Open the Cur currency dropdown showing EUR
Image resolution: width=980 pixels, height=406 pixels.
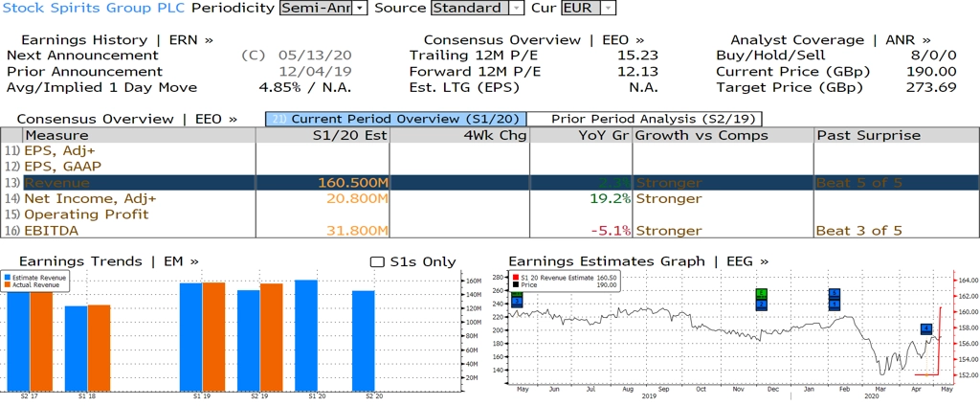click(x=589, y=8)
